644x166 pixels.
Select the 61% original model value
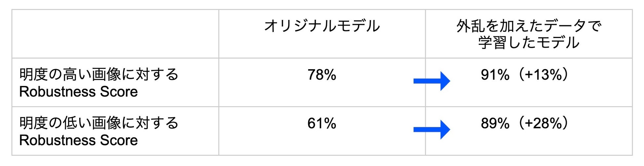[322, 123]
